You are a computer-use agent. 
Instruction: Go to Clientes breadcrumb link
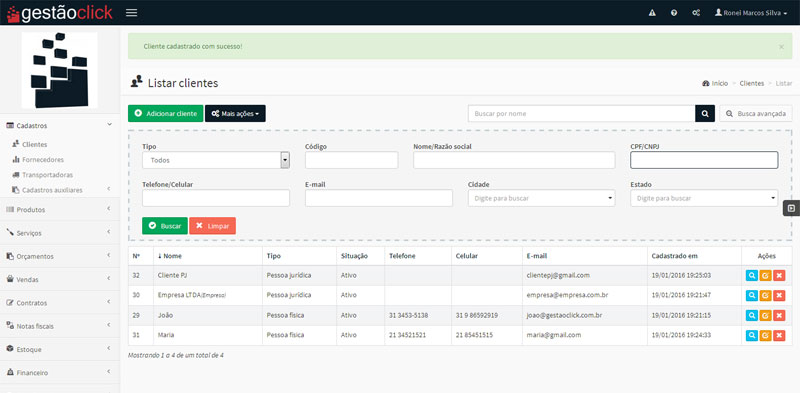[752, 83]
